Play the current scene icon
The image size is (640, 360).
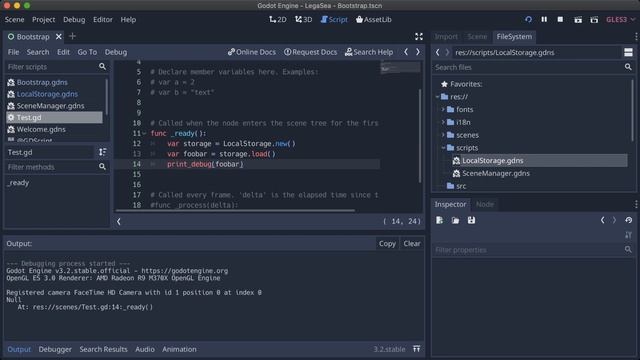(578, 20)
